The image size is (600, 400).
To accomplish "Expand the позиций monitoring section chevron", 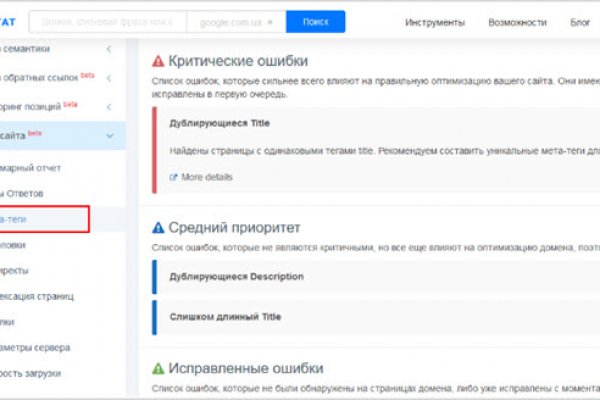I will click(x=108, y=105).
